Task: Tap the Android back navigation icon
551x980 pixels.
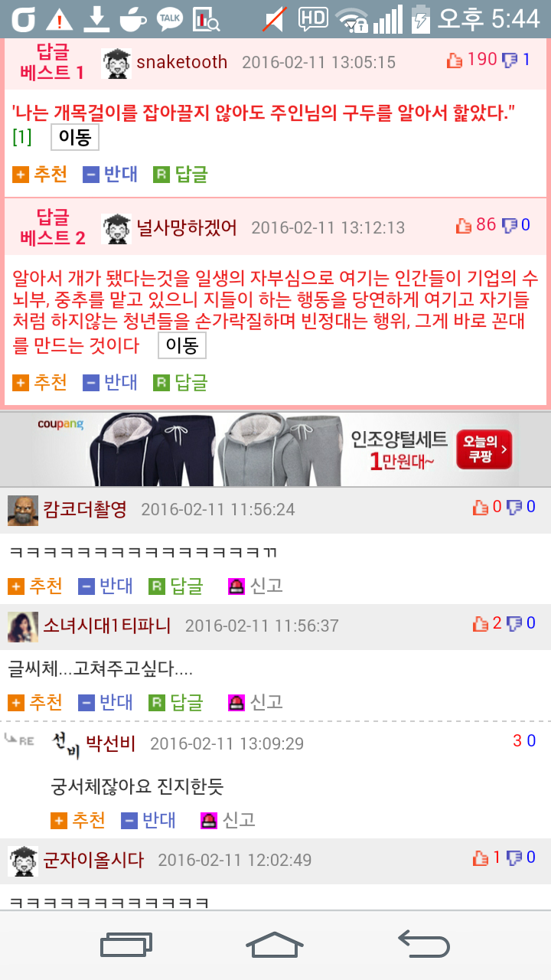Action: [424, 943]
